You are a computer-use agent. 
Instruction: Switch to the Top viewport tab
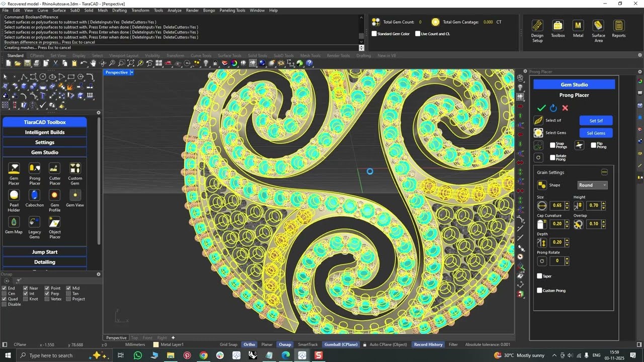tap(134, 338)
